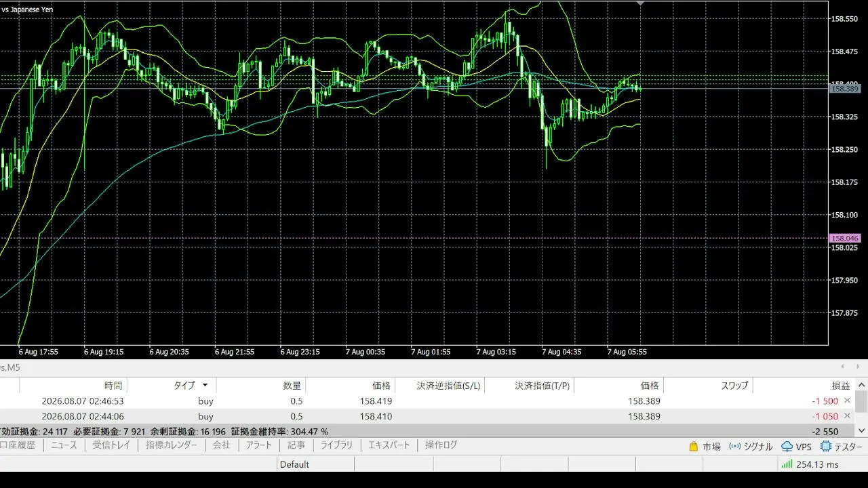Close the buy position showing -1 500 loss
Viewport: 868px width, 488px height.
[847, 401]
